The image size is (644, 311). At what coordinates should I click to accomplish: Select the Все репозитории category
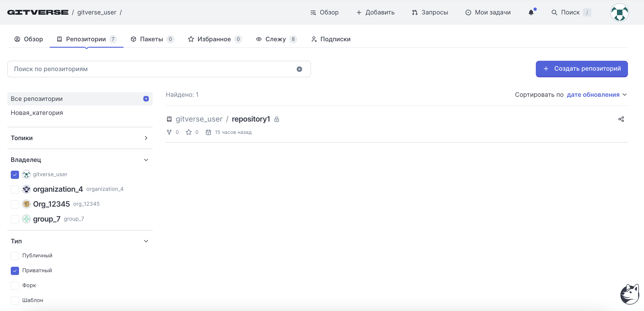(x=80, y=99)
